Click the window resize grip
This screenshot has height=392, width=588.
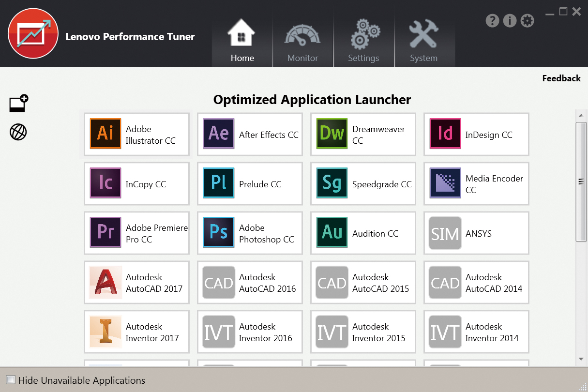[x=583, y=387]
